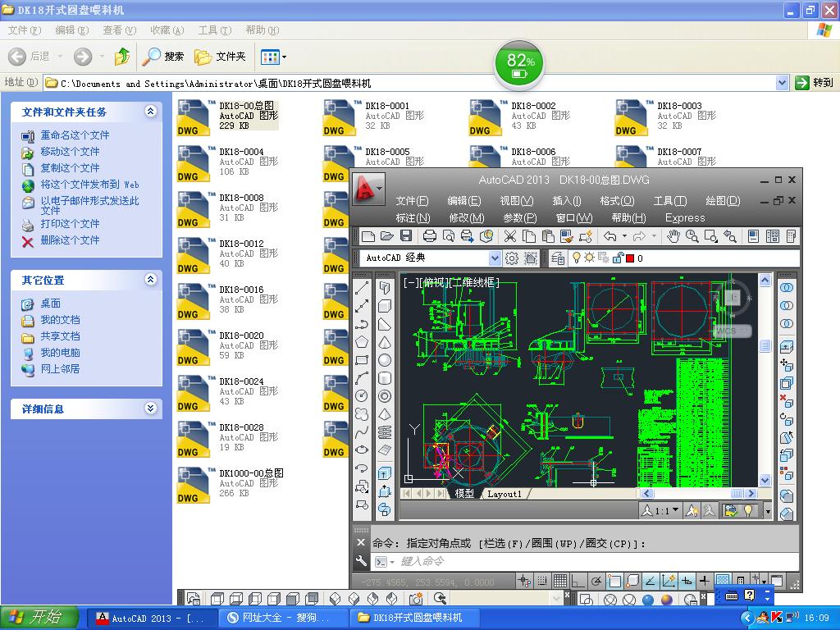Click the 开始 Start button
The image size is (840, 630).
pyautogui.click(x=39, y=618)
